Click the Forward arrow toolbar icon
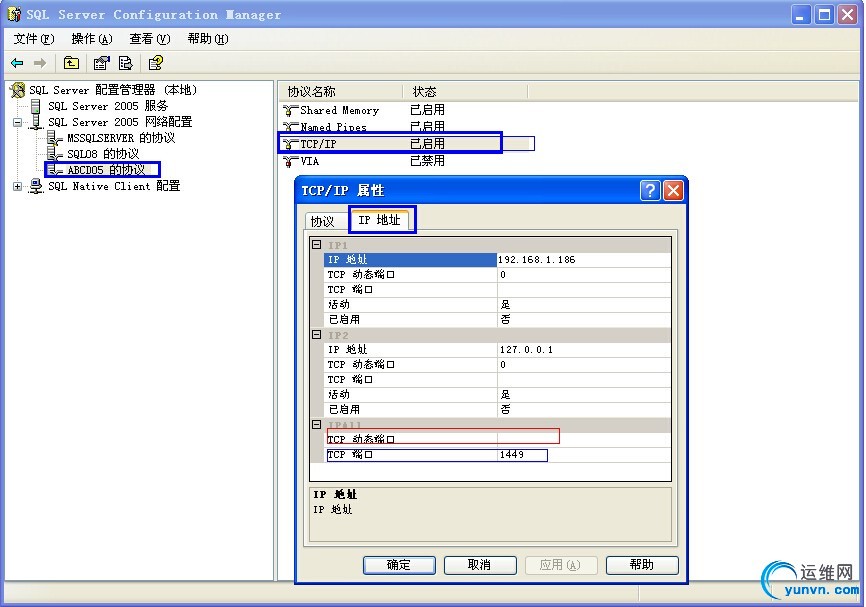This screenshot has height=607, width=866. tap(40, 63)
